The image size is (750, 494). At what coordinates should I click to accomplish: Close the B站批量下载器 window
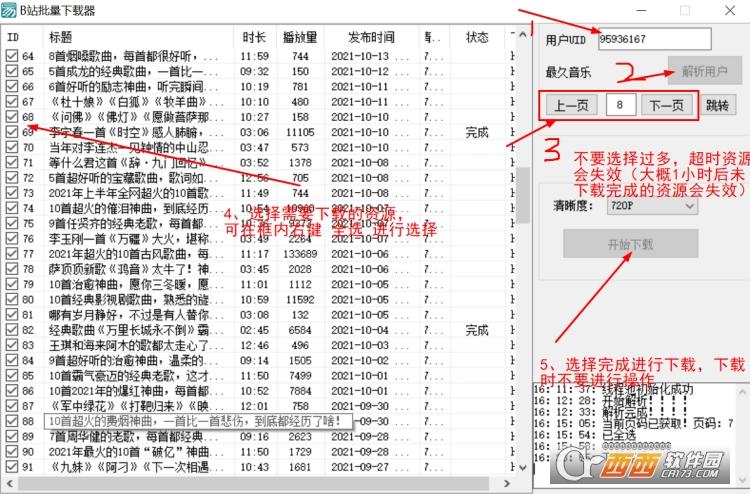pos(730,11)
